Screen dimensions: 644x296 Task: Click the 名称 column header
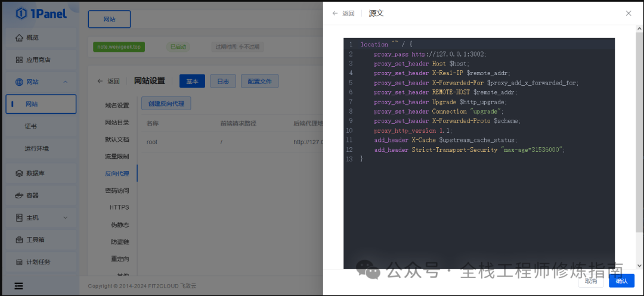153,123
